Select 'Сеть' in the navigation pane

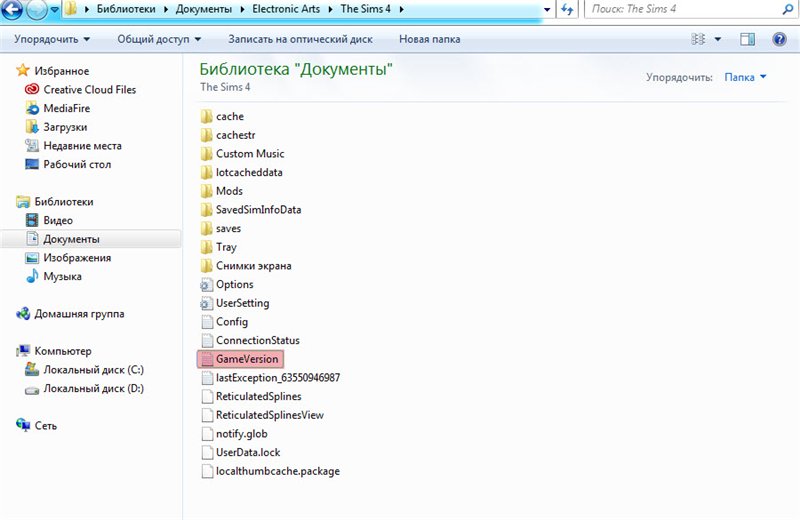pos(45,426)
